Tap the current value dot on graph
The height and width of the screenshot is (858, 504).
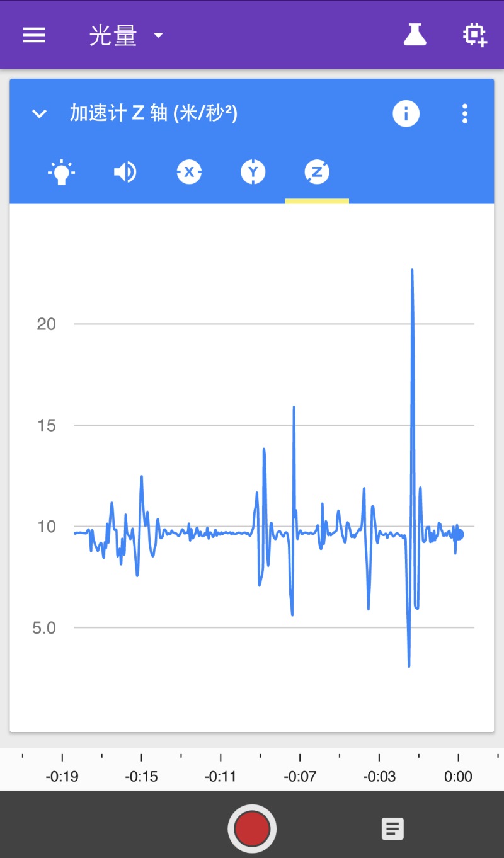[x=459, y=535]
